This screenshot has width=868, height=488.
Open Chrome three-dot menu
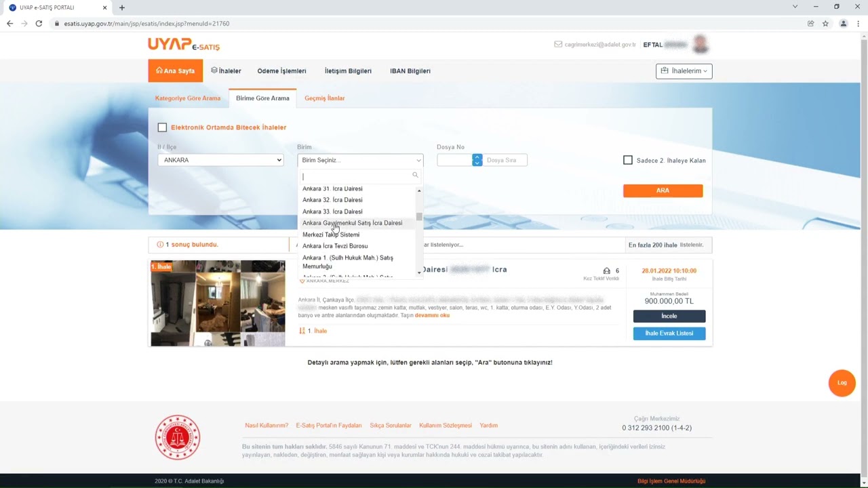(859, 24)
